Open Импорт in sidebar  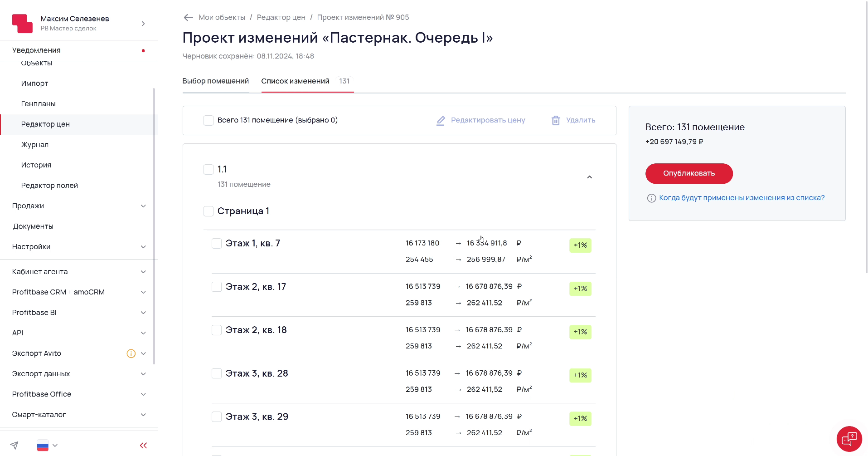click(34, 83)
